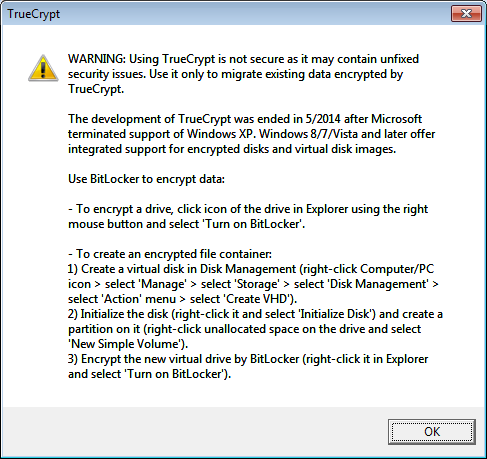487x459 pixels.
Task: Select the paragraph about development ending
Action: pos(252,134)
